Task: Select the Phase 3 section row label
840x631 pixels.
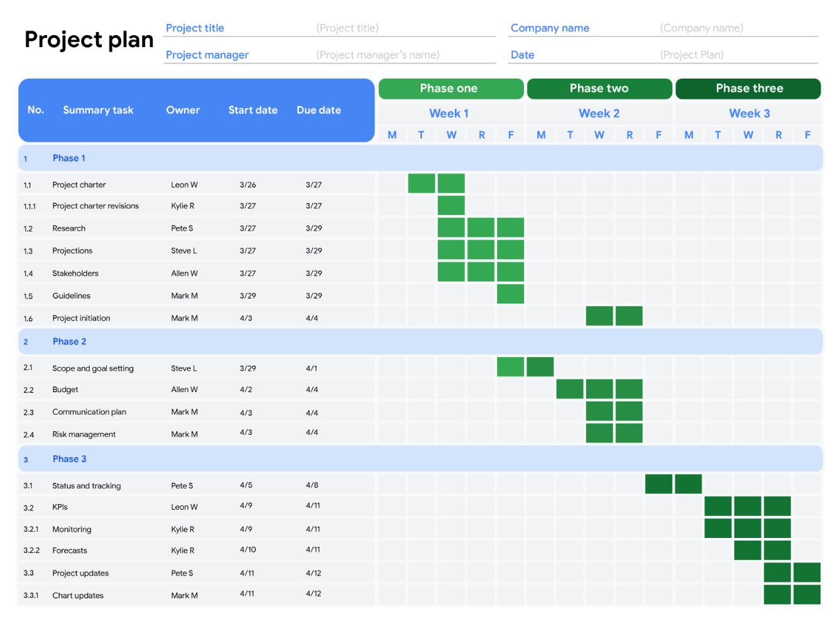Action: coord(69,459)
